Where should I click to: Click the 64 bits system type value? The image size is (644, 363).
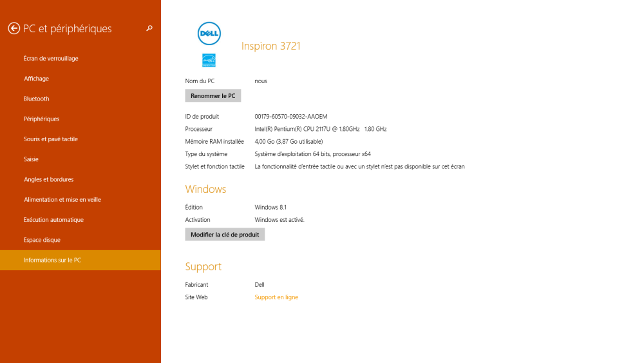pos(312,153)
